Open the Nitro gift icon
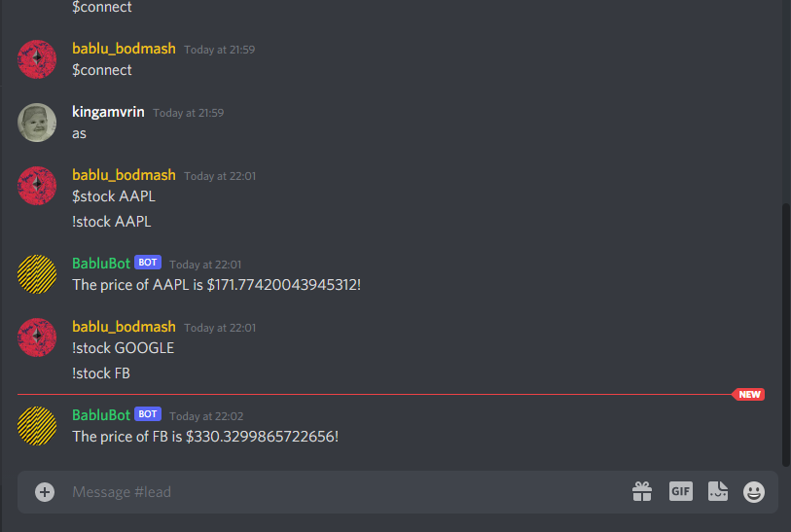The width and height of the screenshot is (791, 532). point(642,492)
